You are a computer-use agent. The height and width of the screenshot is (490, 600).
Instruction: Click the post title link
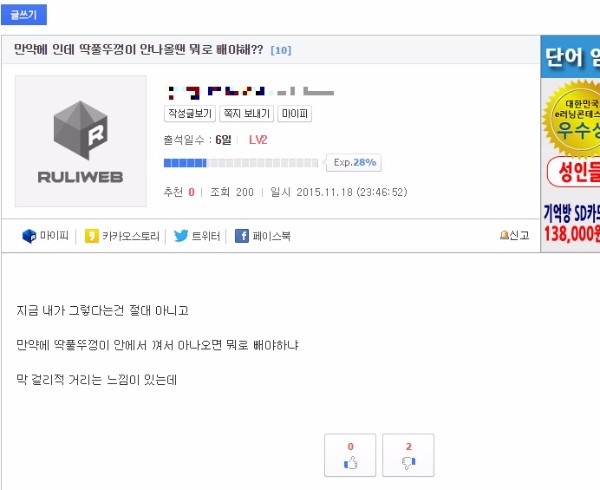139,50
